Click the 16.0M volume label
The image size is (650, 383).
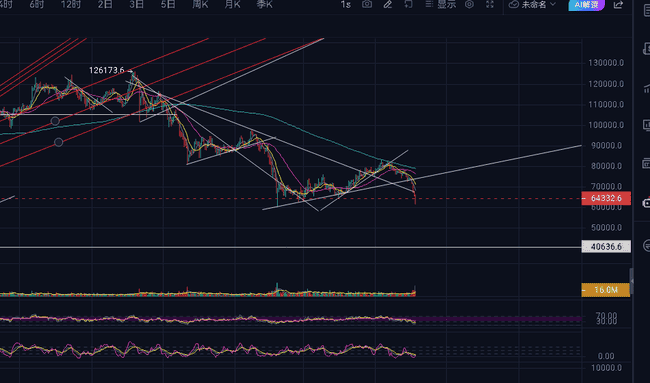point(606,290)
